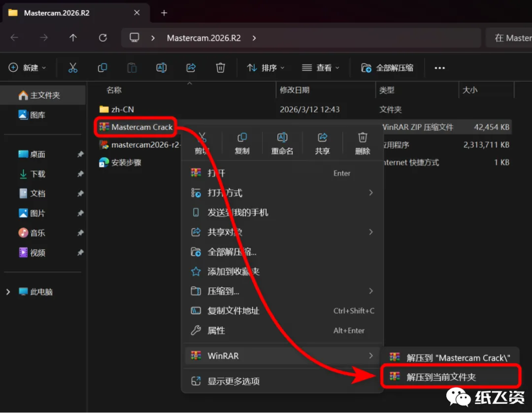Click the This PC monitor icon in address bar
Screen dimensions: 532x413
pos(134,37)
